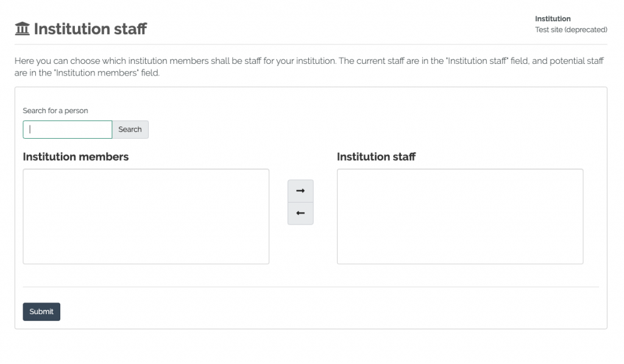Focus the "Search for a person" field

[68, 130]
